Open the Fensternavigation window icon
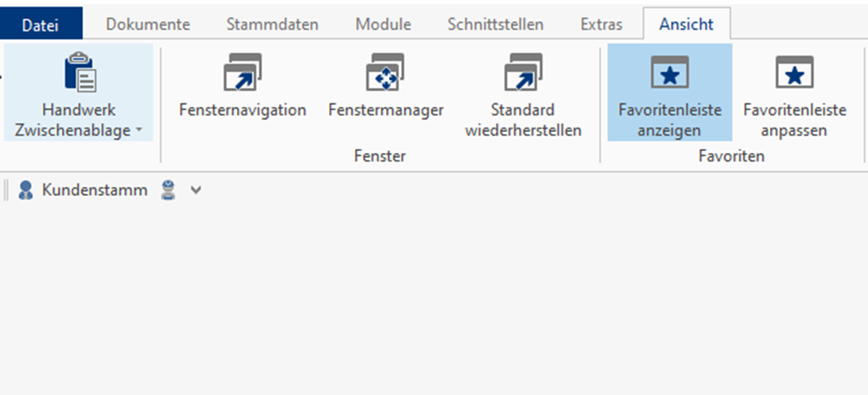Image resolution: width=868 pixels, height=395 pixels. [242, 72]
